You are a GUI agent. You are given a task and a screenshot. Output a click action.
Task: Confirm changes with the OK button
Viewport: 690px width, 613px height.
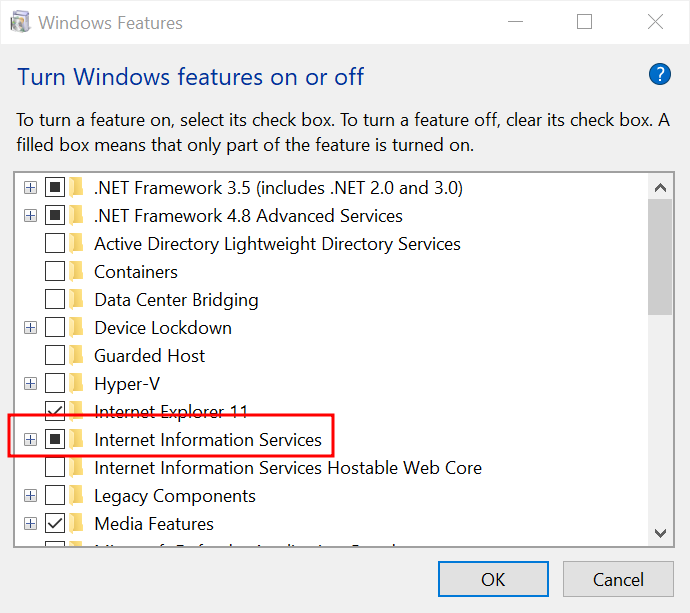pos(493,579)
